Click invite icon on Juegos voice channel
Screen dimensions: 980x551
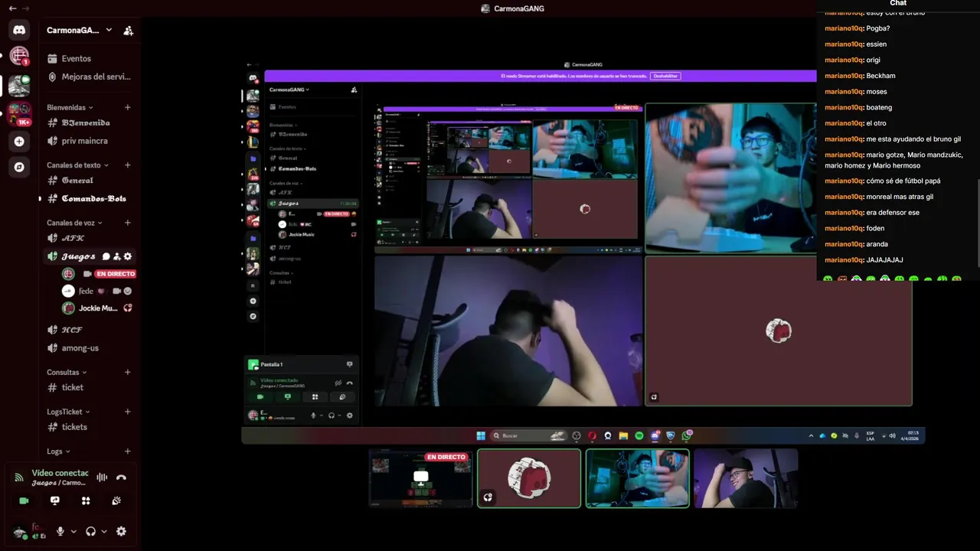[117, 256]
